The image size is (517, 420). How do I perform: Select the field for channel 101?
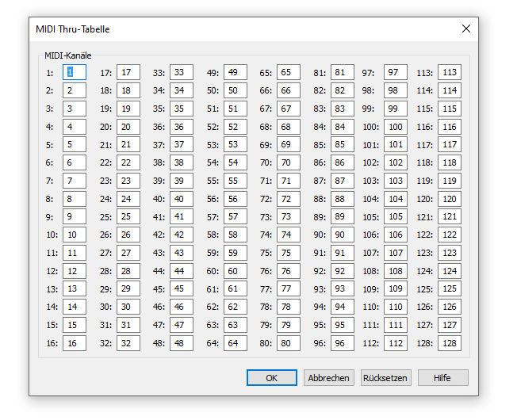pos(396,144)
